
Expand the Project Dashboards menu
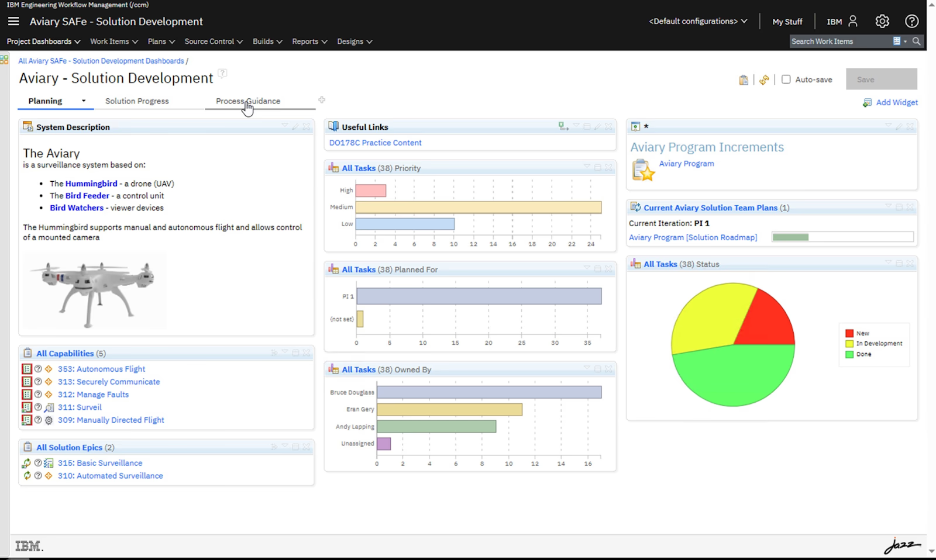[43, 42]
